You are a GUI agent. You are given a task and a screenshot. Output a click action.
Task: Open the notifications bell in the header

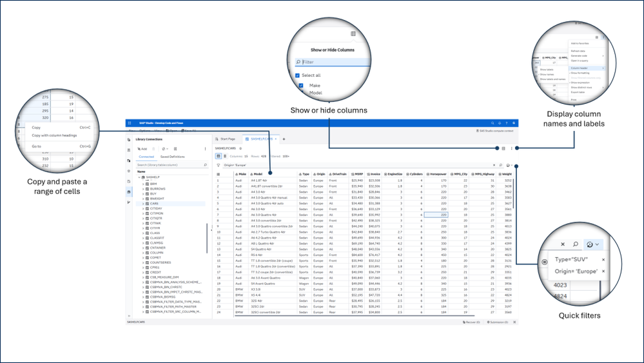pos(500,123)
